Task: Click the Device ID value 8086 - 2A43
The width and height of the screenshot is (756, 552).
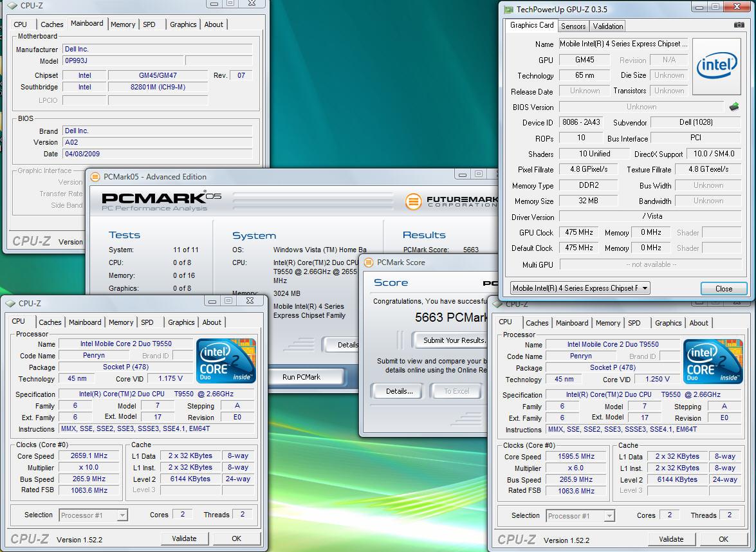Action: 581,122
